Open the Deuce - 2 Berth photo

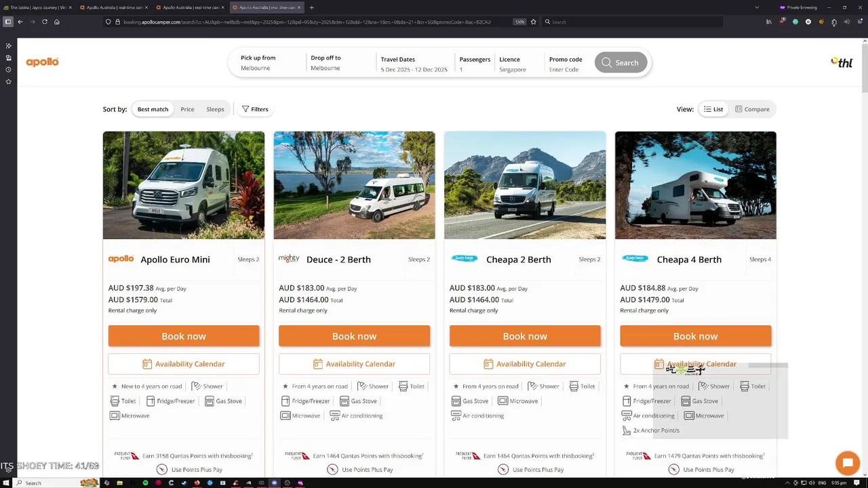click(354, 185)
